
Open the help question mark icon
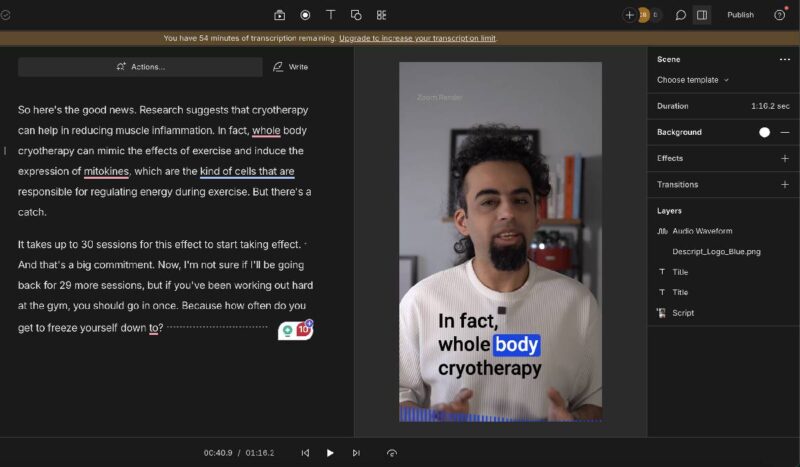[779, 15]
